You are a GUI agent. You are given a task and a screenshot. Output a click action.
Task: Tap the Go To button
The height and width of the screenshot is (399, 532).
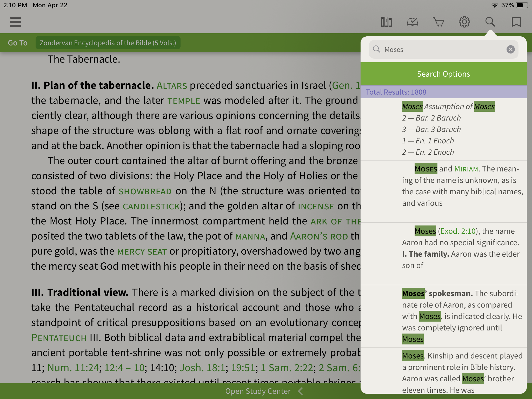tap(18, 43)
